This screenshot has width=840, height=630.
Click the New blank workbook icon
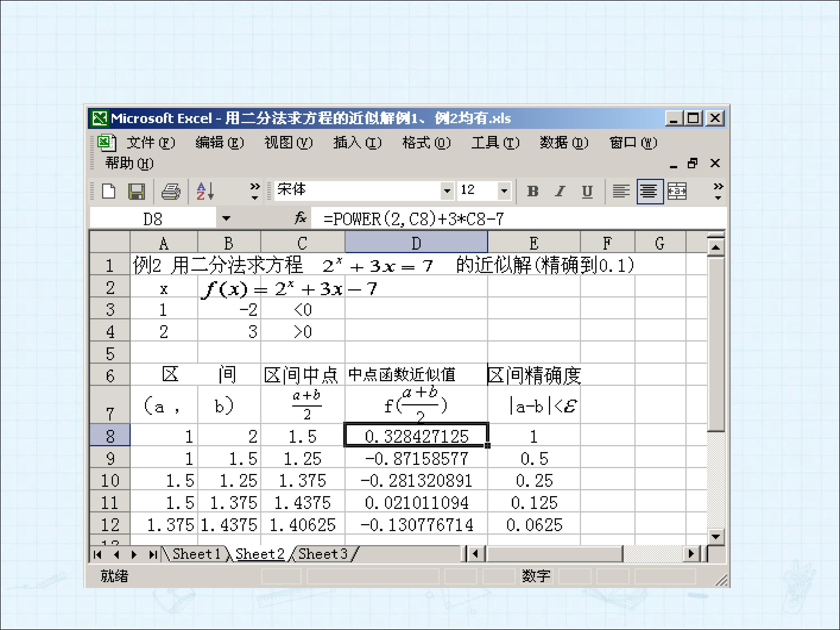(109, 191)
